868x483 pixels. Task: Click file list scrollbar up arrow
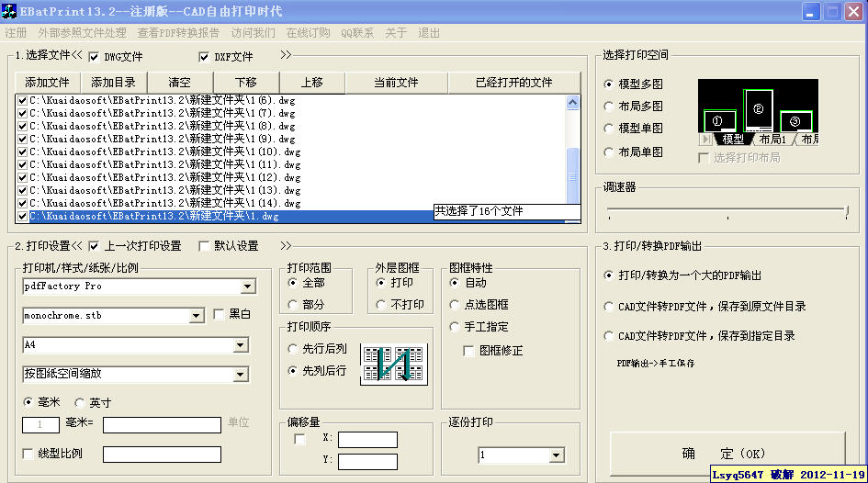point(573,102)
